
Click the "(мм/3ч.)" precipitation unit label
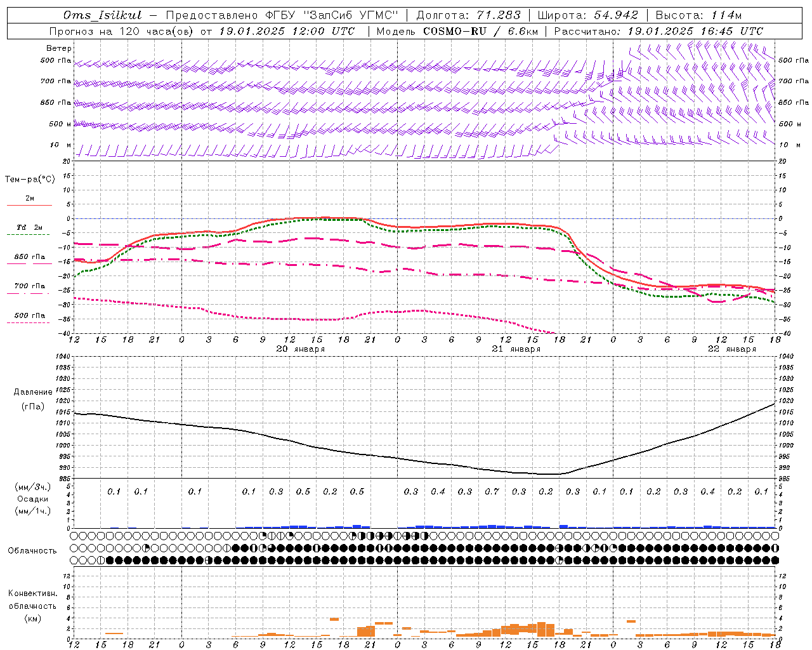pyautogui.click(x=32, y=487)
